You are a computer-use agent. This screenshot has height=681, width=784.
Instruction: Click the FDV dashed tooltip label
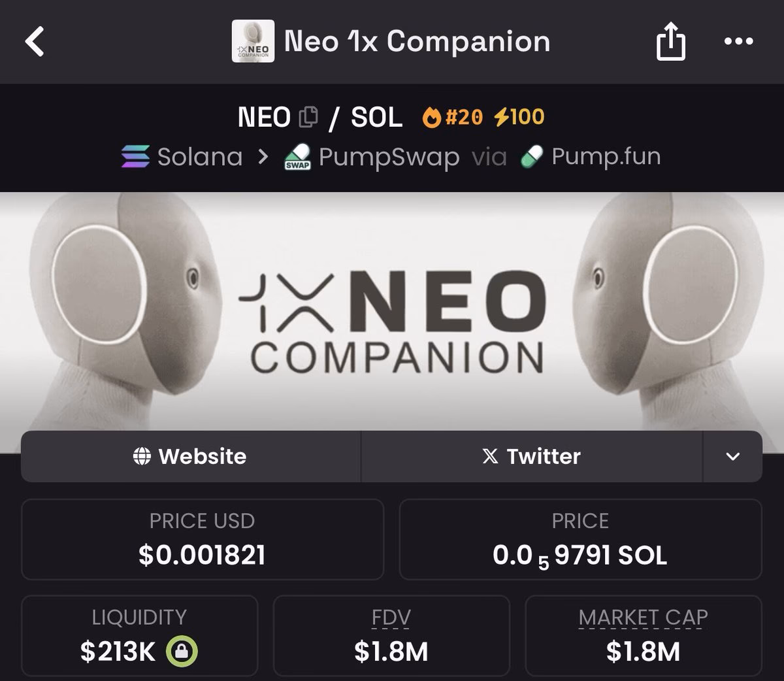coord(391,617)
